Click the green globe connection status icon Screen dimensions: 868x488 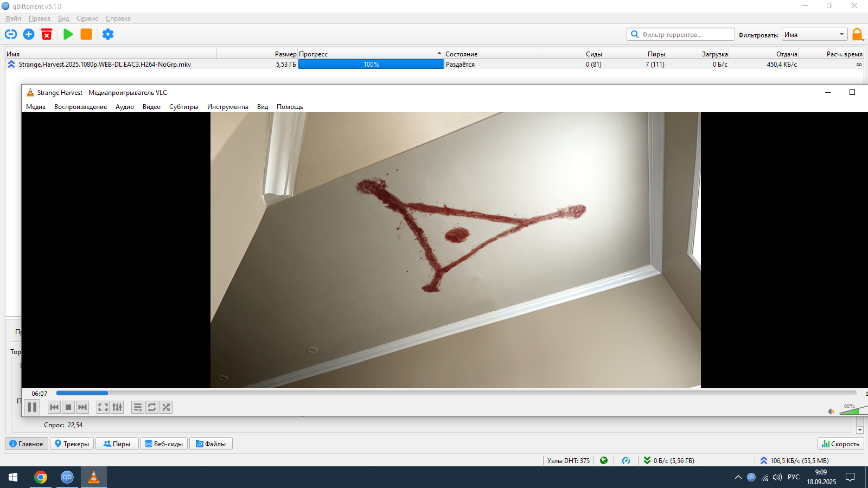click(x=604, y=460)
